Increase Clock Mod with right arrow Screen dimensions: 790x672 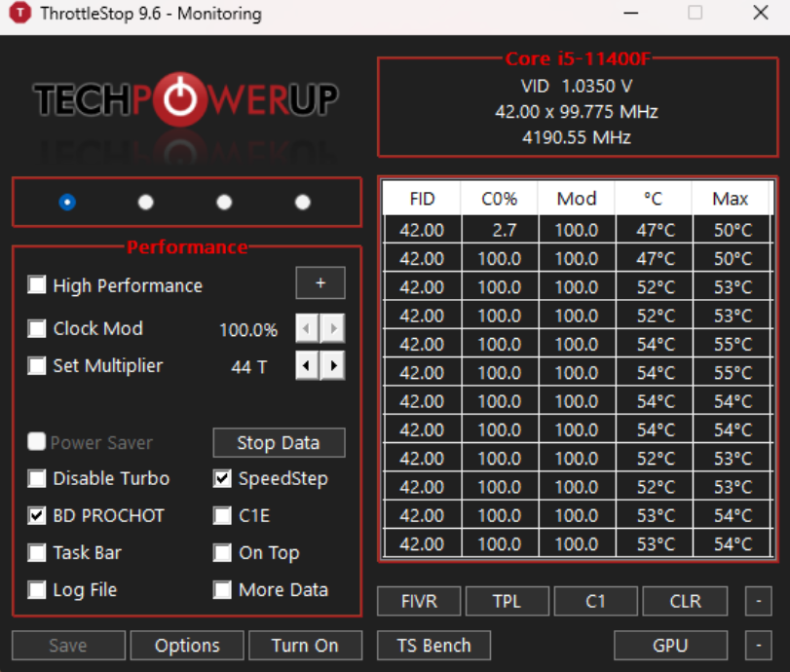click(x=333, y=328)
